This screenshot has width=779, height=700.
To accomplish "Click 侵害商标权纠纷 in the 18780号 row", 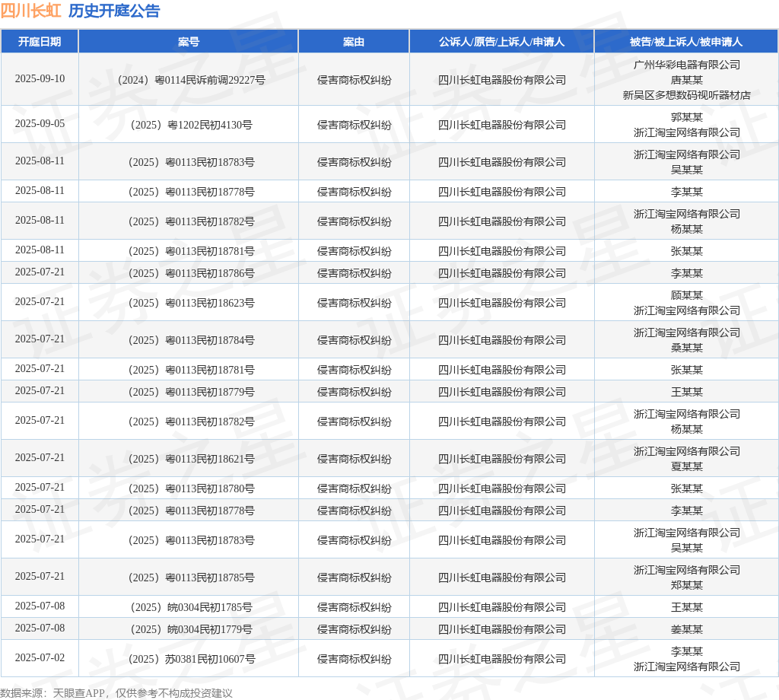I will [354, 488].
